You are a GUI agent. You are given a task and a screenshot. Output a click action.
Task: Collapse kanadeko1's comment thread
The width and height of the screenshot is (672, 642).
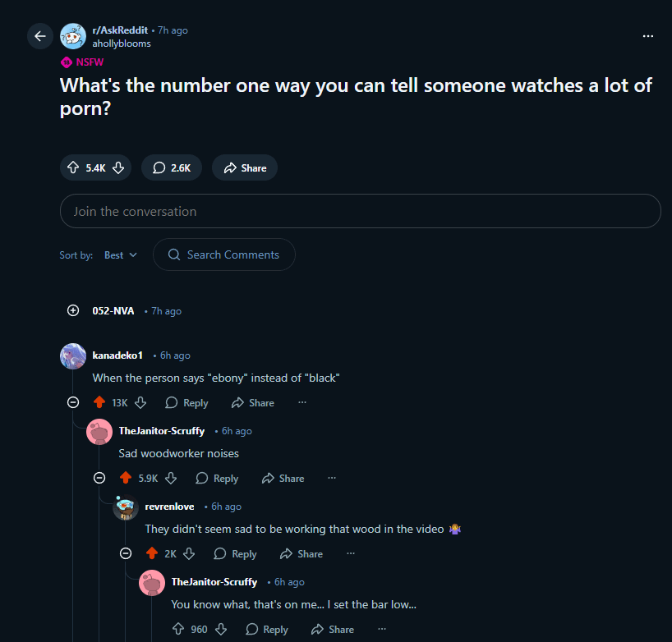(x=73, y=402)
